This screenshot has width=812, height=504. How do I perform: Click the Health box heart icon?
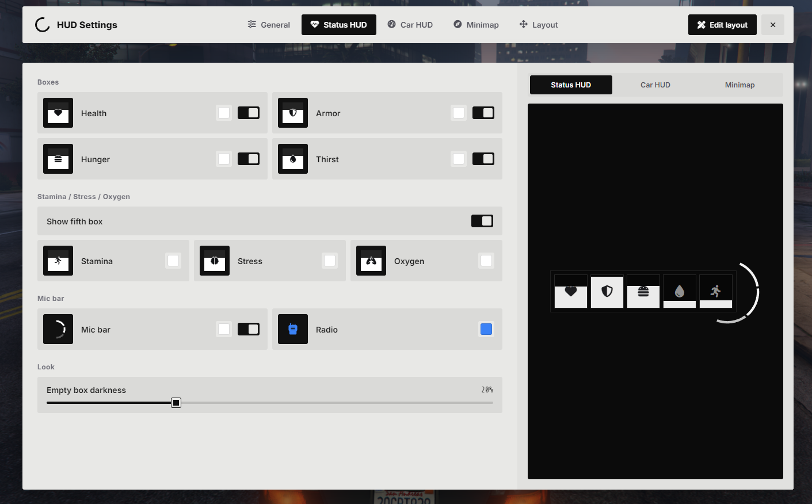point(58,113)
